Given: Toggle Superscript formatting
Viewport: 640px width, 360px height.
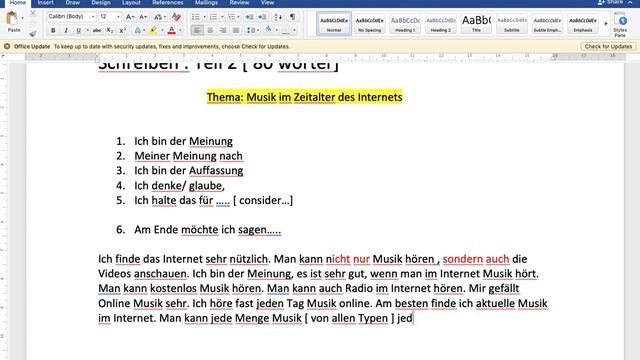Looking at the screenshot, I should click(122, 30).
